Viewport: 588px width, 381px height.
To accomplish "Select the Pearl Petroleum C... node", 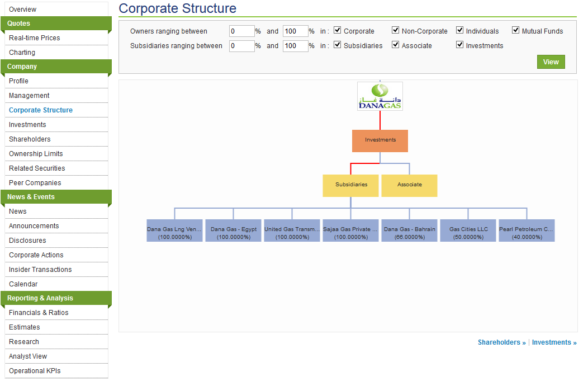I will pyautogui.click(x=527, y=231).
